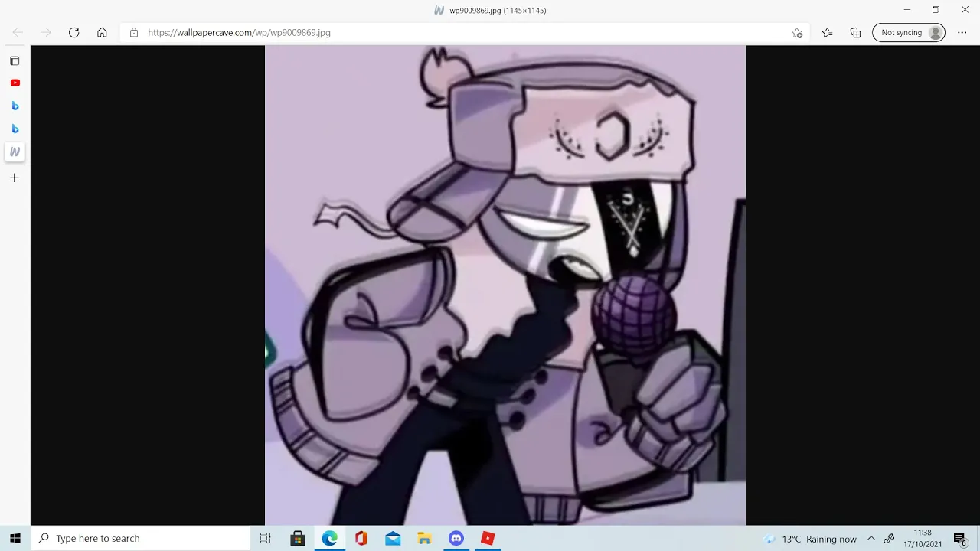This screenshot has height=551, width=980.
Task: Open File Explorer from the taskbar
Action: pos(424,538)
